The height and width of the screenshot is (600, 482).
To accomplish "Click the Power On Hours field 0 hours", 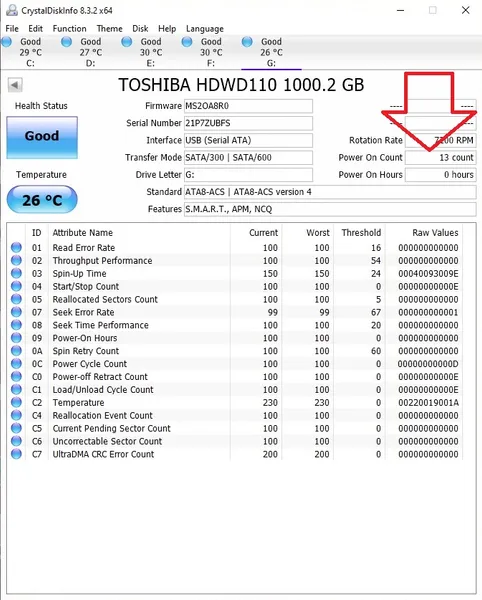I will pos(441,175).
